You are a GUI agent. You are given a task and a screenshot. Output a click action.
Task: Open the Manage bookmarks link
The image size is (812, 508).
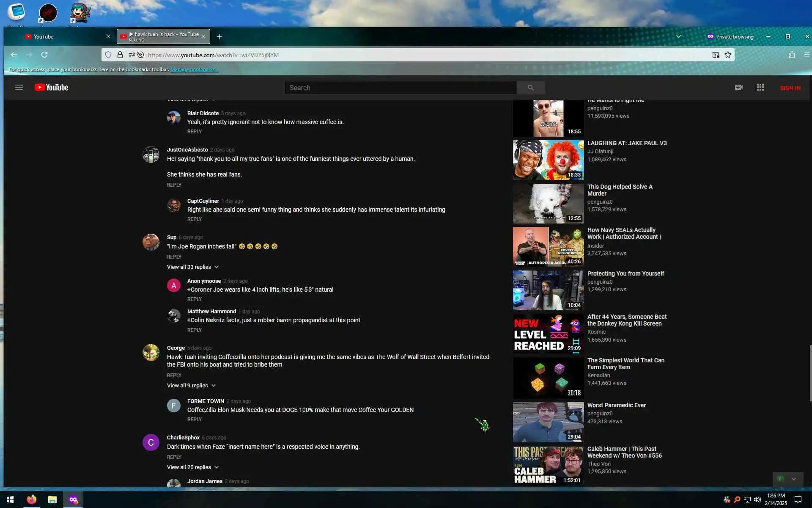(194, 69)
